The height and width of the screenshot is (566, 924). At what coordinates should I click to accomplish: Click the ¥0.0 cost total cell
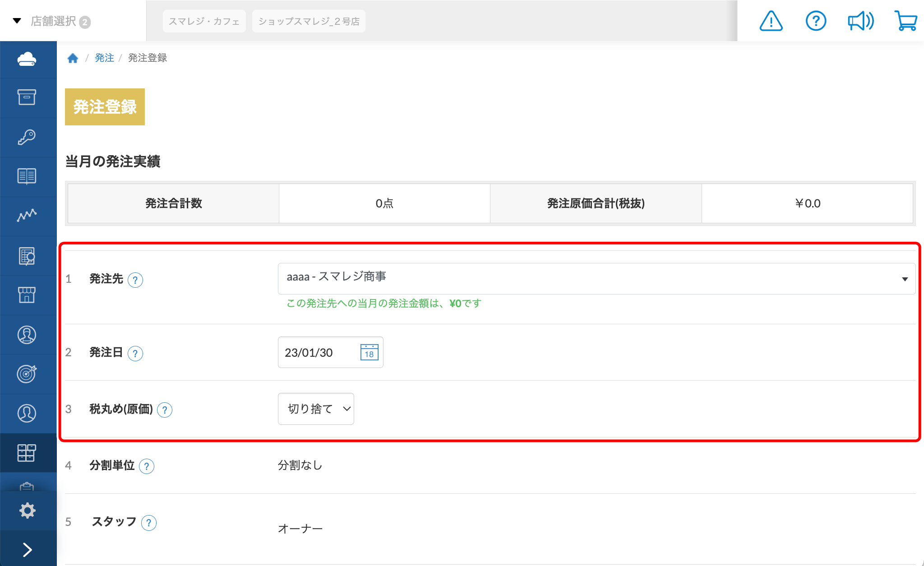(808, 203)
